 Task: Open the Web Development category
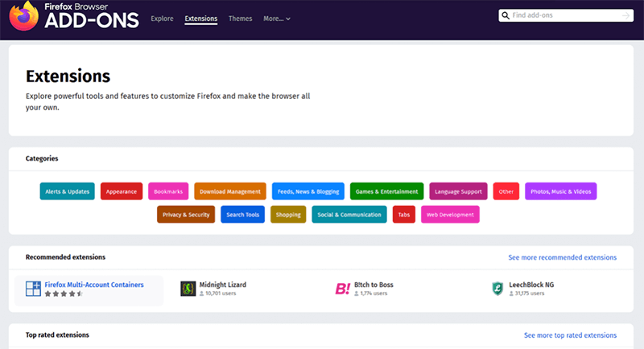450,215
